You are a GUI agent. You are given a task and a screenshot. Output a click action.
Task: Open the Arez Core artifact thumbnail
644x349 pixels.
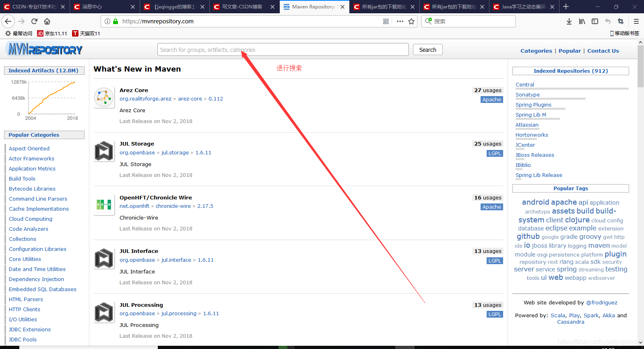pyautogui.click(x=104, y=98)
